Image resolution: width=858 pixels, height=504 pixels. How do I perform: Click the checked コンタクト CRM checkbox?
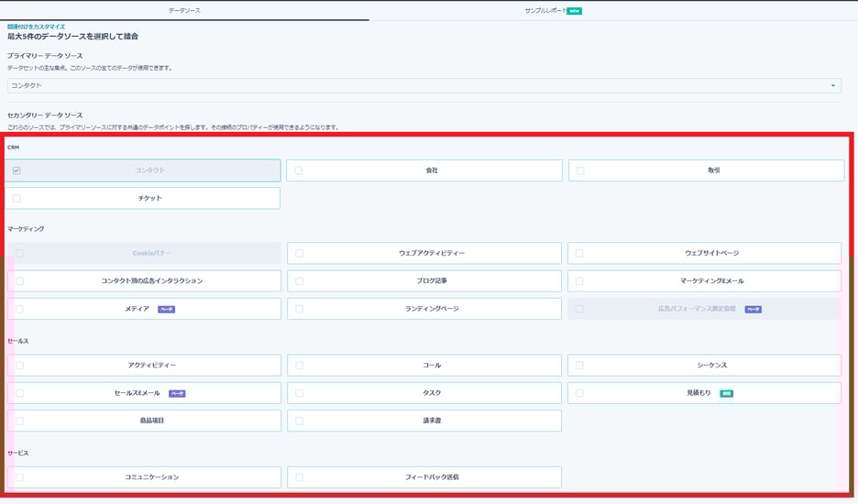(16, 170)
